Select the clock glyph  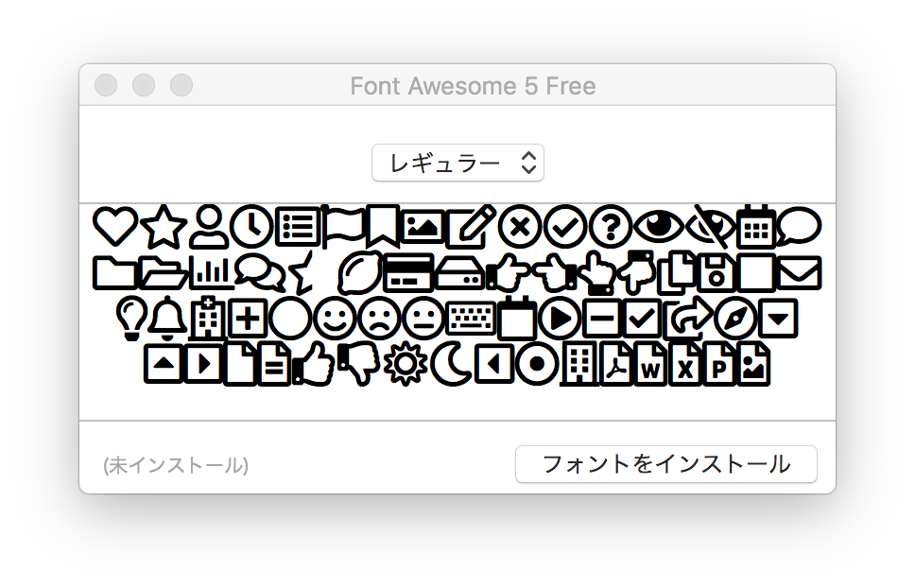pyautogui.click(x=251, y=226)
